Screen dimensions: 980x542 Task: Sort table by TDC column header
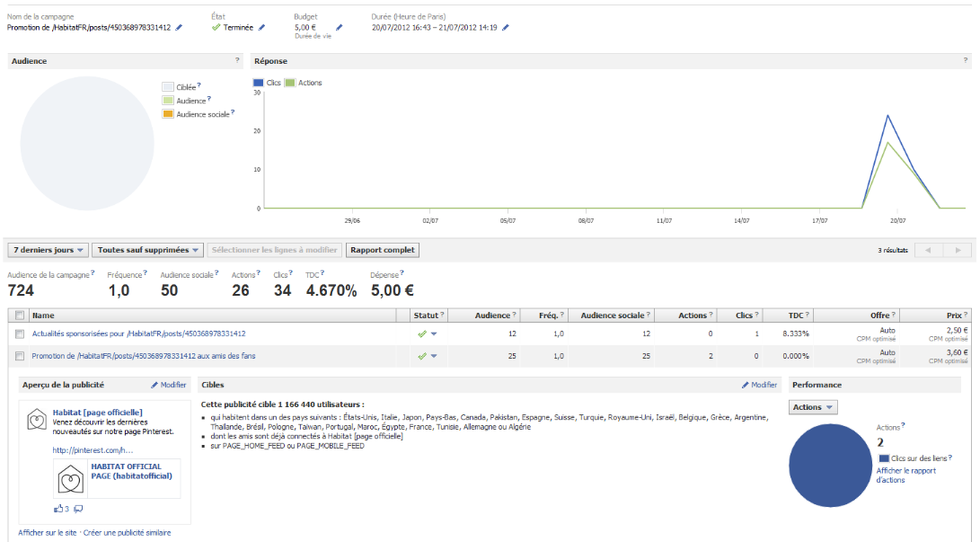tap(794, 315)
